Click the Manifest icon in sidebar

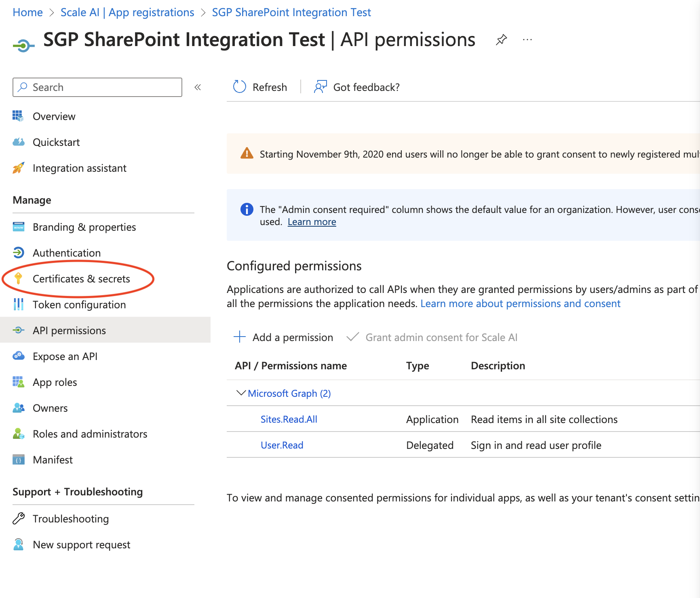point(18,460)
